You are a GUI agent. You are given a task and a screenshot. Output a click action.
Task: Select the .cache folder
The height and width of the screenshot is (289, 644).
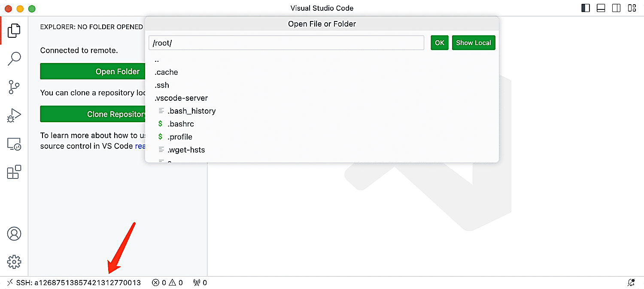coord(322,72)
